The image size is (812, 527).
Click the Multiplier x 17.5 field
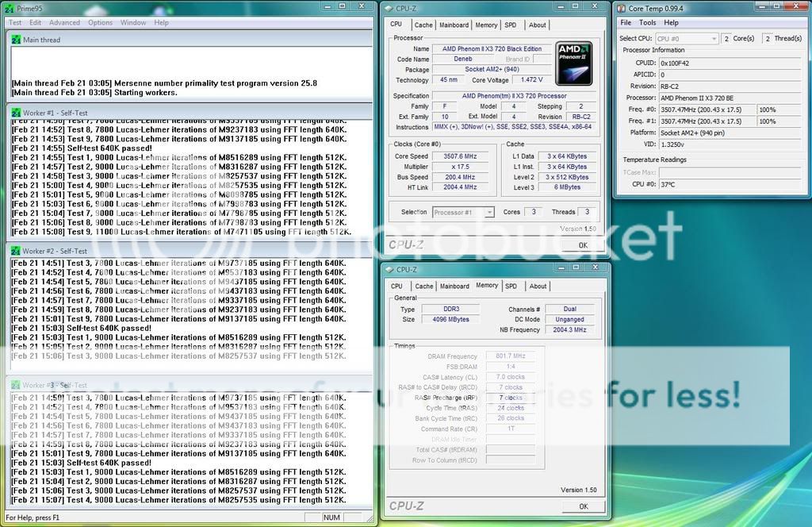tap(460, 167)
